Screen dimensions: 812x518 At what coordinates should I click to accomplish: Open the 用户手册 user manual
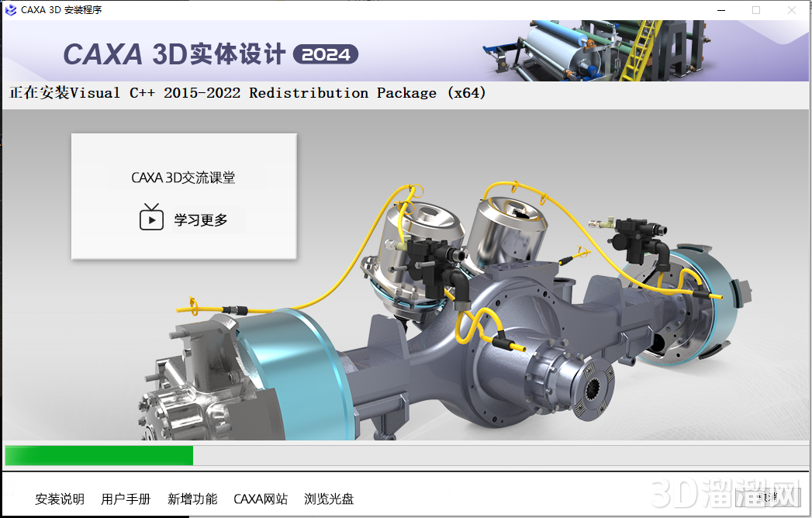tap(126, 499)
